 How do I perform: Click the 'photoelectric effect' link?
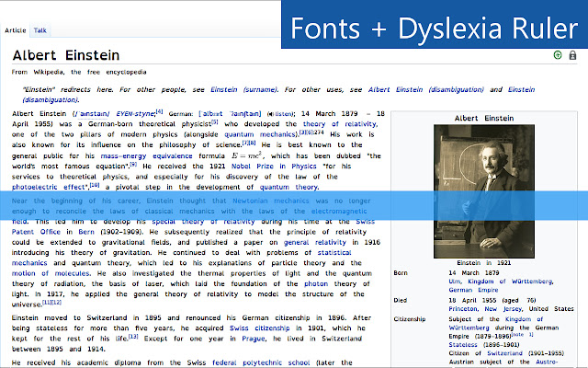coord(49,188)
